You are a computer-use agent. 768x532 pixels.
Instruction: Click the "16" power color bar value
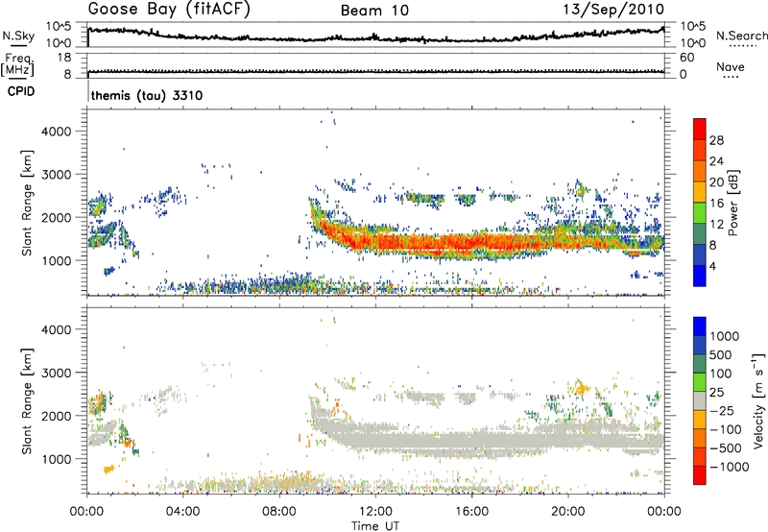click(716, 204)
